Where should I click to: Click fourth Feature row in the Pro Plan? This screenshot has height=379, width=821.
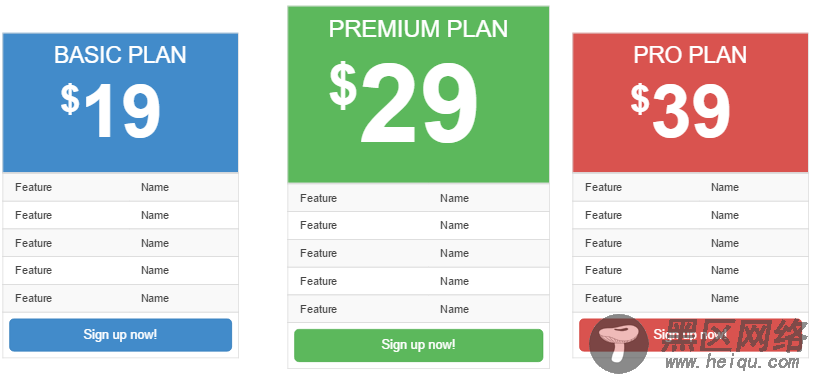(690, 271)
